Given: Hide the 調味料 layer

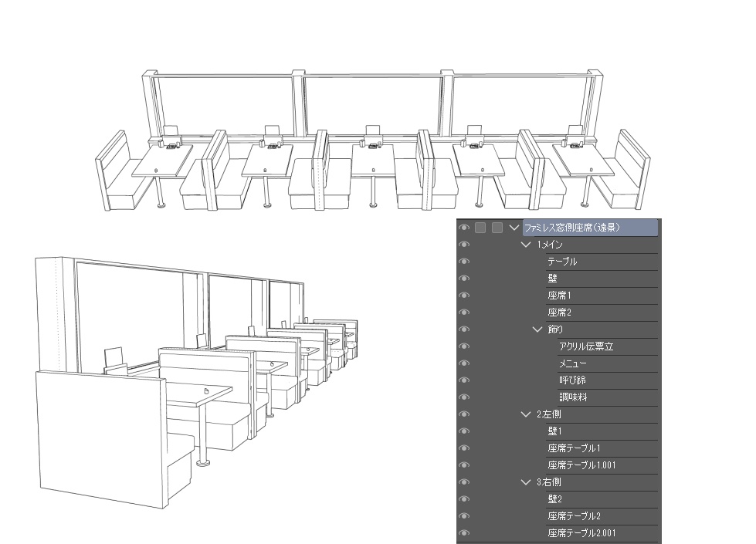Looking at the screenshot, I should click(x=463, y=397).
